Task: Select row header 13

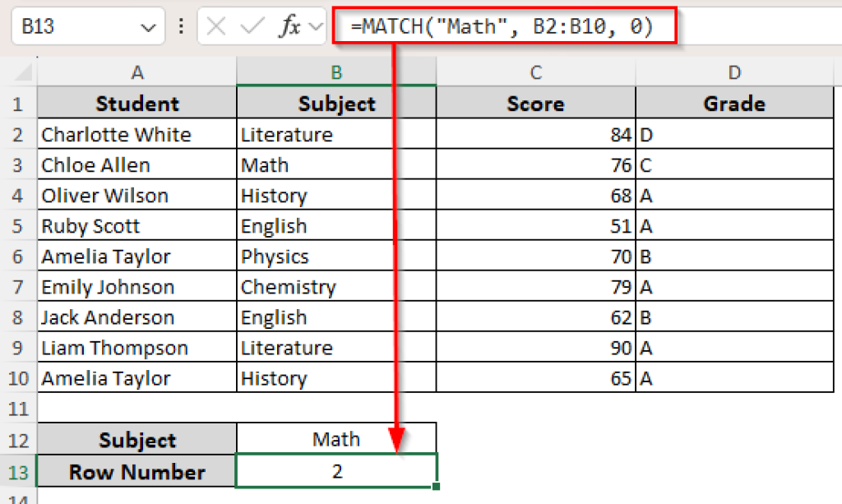Action: (18, 471)
